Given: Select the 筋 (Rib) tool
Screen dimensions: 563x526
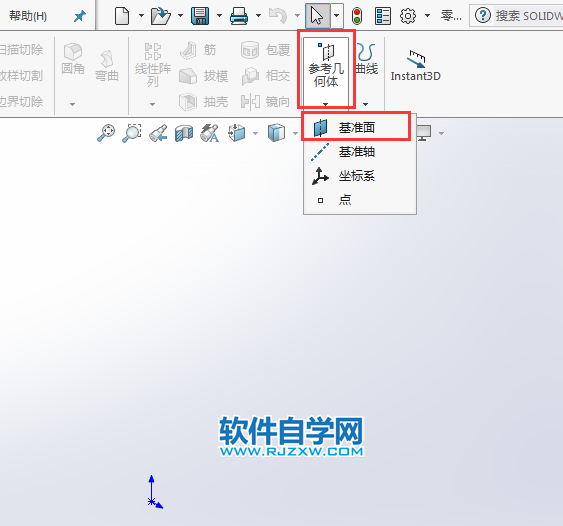Looking at the screenshot, I should coord(198,50).
